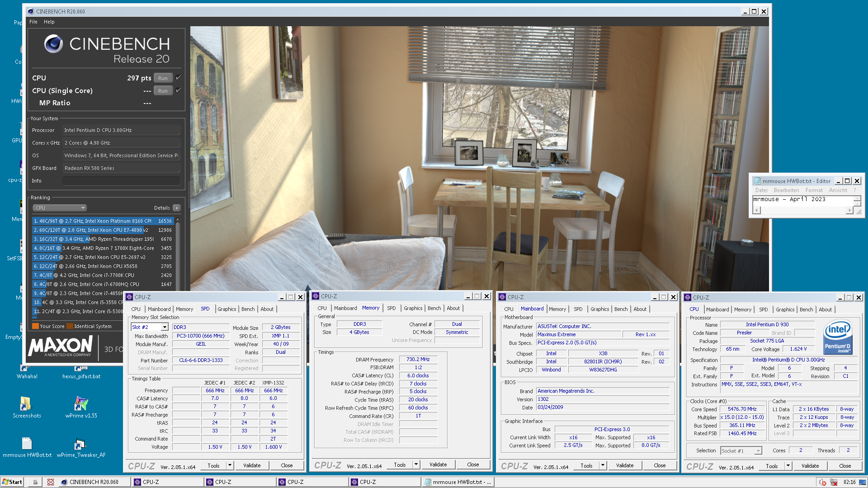This screenshot has width=868, height=488.
Task: Expand Tools arrow in SPD CPU-Z window
Action: point(230,465)
